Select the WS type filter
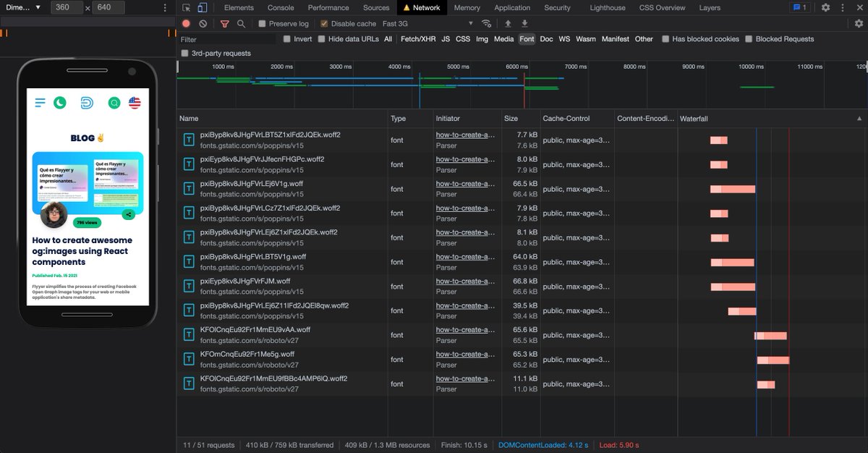This screenshot has width=868, height=453. click(x=565, y=39)
